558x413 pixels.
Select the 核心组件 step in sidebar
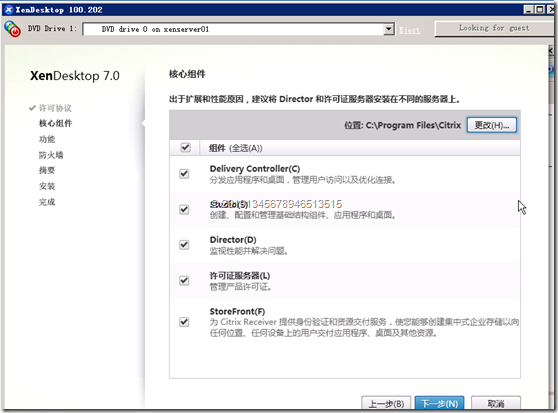click(x=56, y=123)
